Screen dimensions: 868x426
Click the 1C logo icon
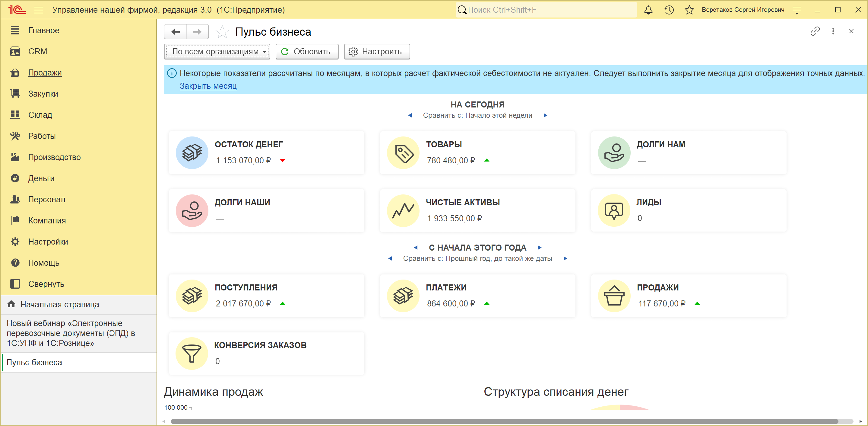[17, 10]
